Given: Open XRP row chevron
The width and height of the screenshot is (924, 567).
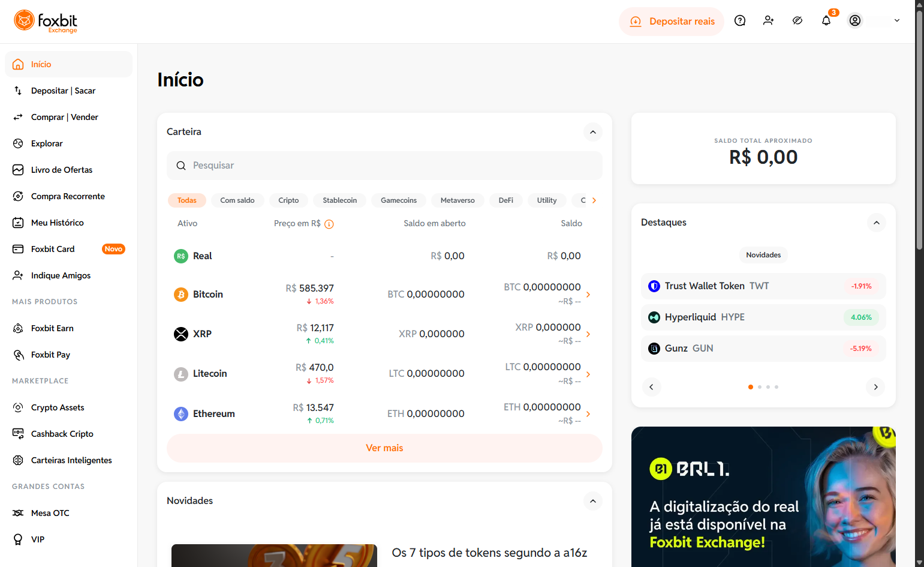Looking at the screenshot, I should (588, 334).
